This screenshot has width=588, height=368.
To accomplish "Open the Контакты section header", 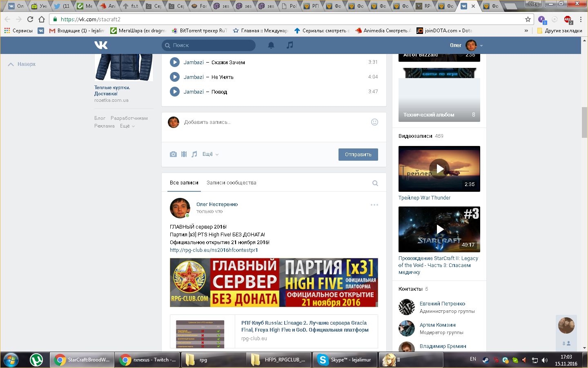I will 413,289.
